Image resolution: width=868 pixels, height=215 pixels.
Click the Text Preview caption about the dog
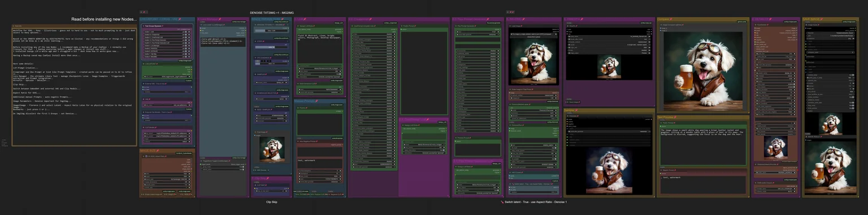(x=703, y=147)
